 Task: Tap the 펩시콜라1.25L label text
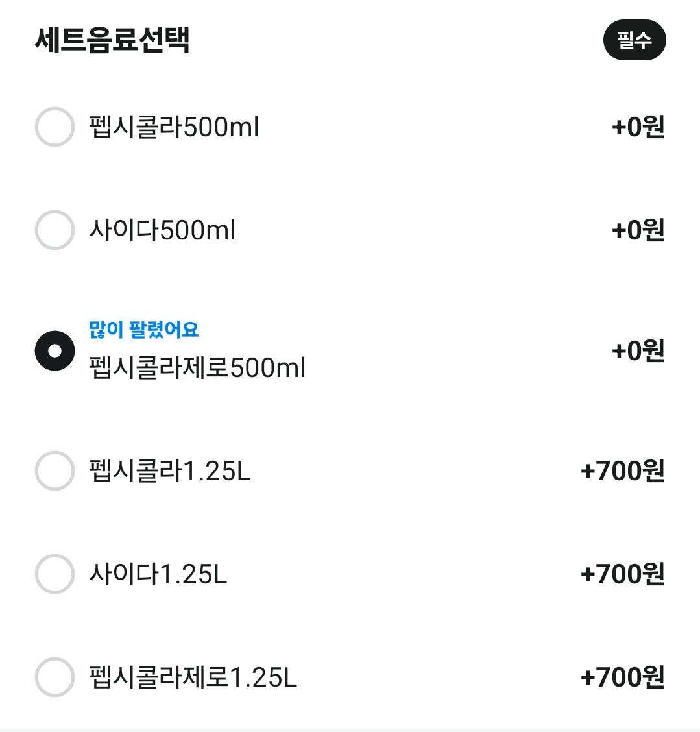click(x=169, y=471)
